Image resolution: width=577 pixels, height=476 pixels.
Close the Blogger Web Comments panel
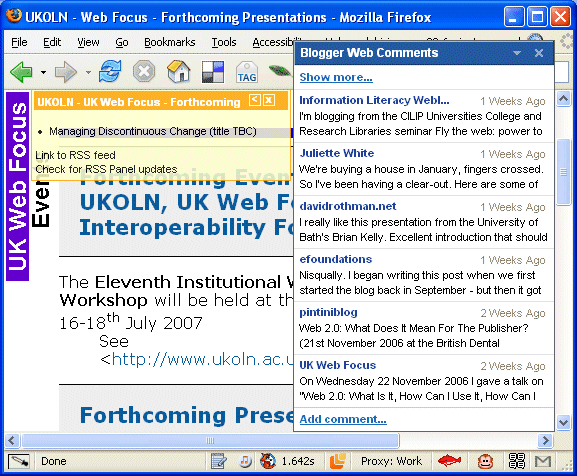(539, 53)
